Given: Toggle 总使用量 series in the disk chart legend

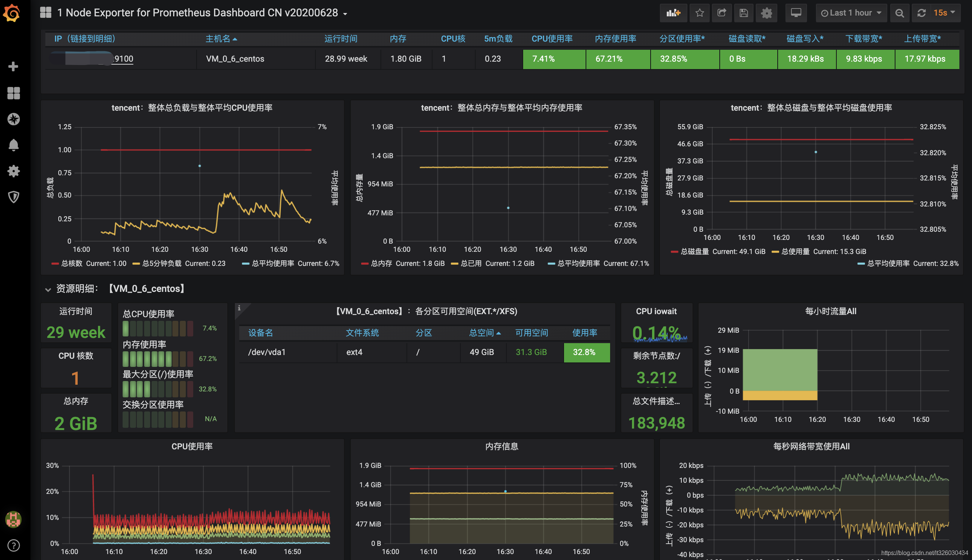Looking at the screenshot, I should (x=795, y=251).
